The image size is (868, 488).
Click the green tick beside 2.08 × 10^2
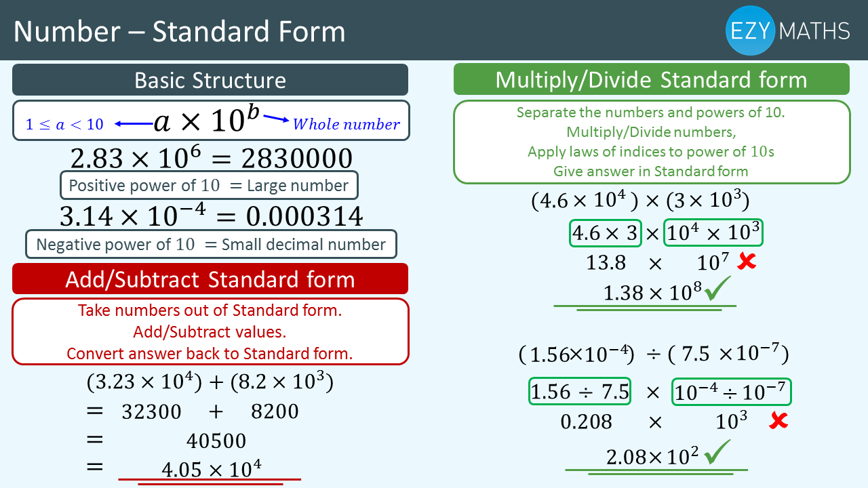[717, 453]
